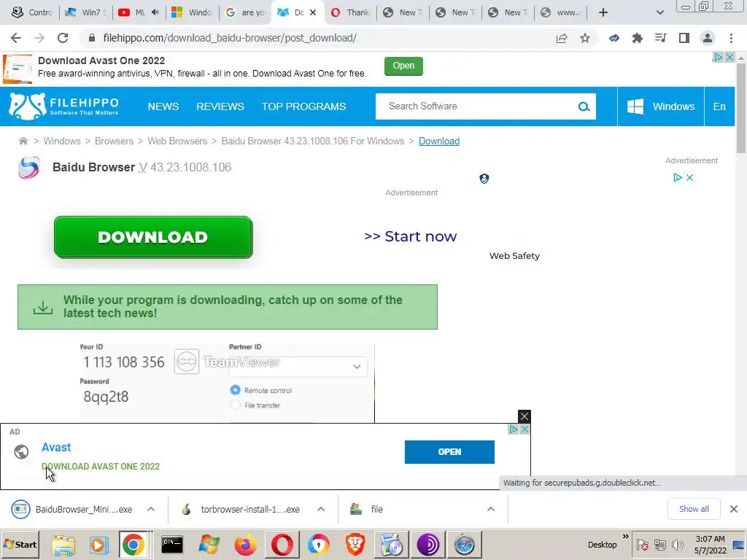This screenshot has width=747, height=560.
Task: Go to the home breadcrumb icon
Action: coord(23,141)
